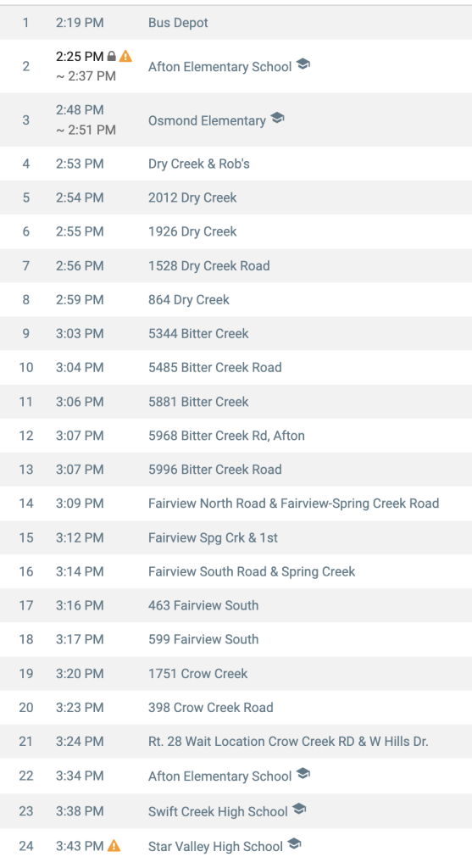Click the 2:19 PM departure time

(80, 23)
